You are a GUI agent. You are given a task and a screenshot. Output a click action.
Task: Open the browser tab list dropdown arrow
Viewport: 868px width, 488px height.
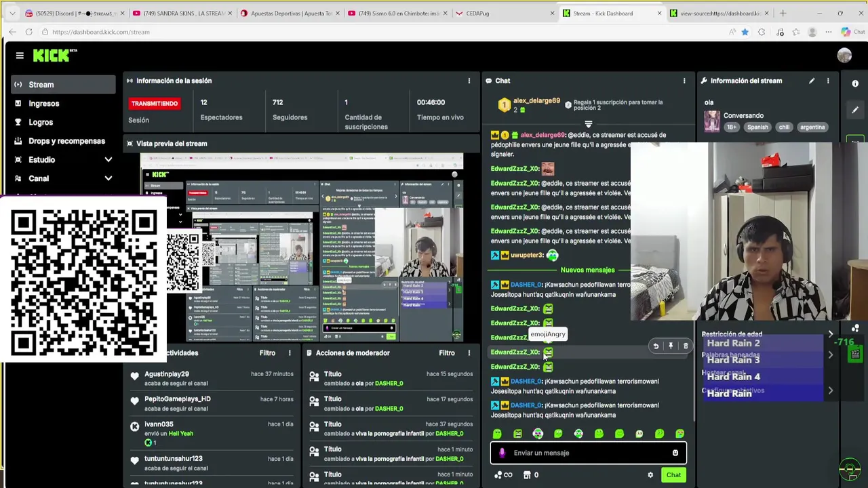coord(12,13)
